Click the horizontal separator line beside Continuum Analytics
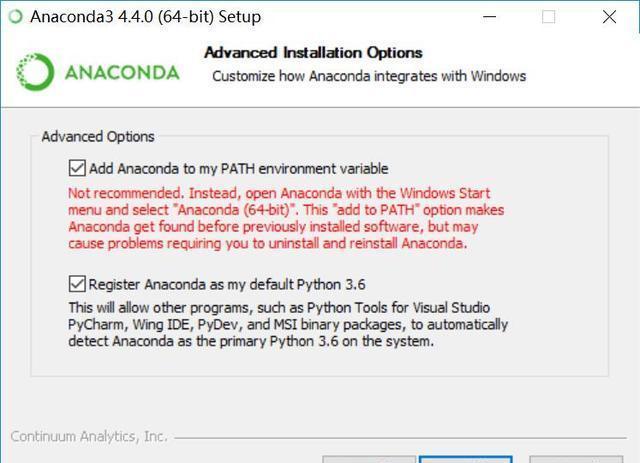Screen dimensions: 640x463 click(x=400, y=438)
